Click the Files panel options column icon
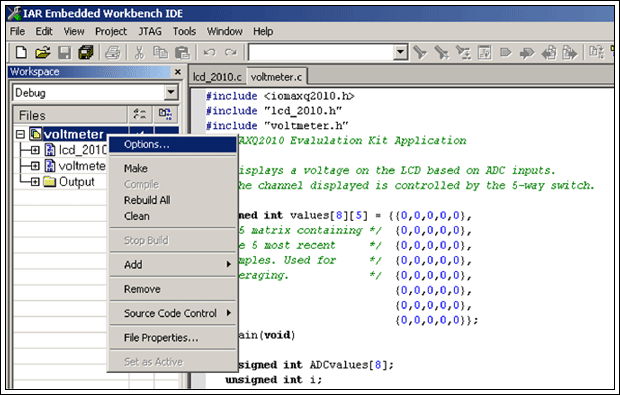This screenshot has height=395, width=620. pos(140,114)
